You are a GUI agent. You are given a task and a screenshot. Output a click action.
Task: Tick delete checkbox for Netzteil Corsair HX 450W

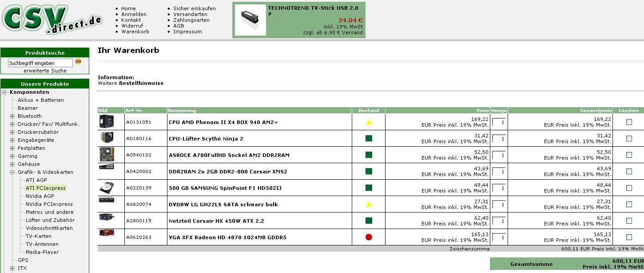click(x=629, y=221)
